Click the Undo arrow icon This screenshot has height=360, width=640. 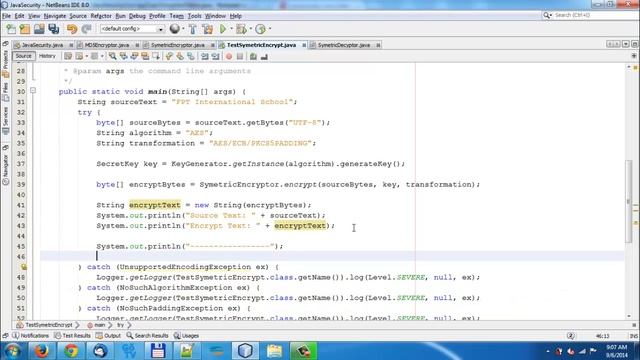(x=72, y=29)
